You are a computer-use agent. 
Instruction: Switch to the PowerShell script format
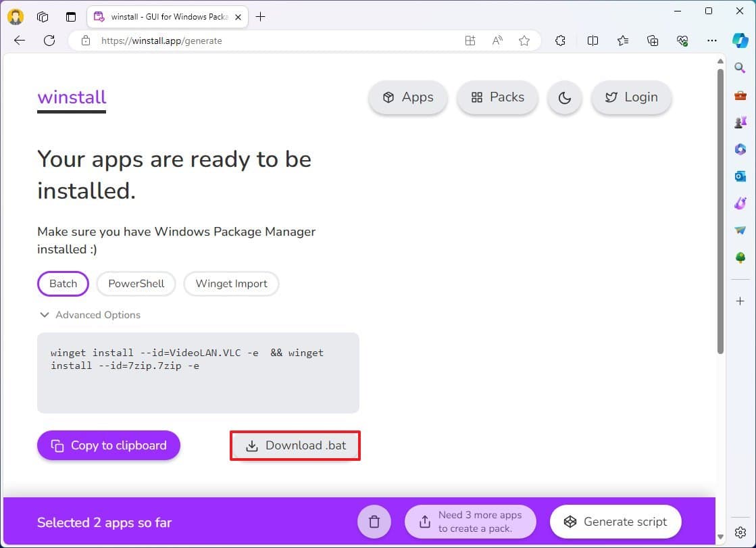coord(136,284)
